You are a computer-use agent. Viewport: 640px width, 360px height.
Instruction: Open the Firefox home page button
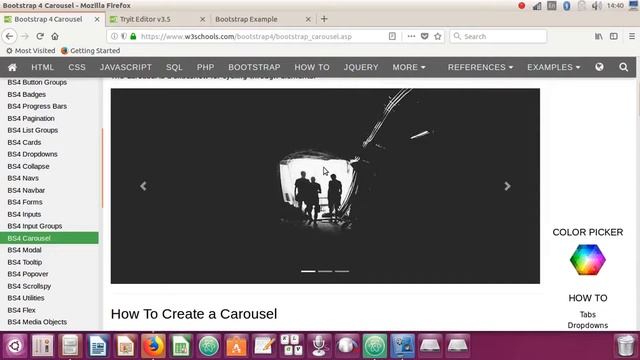click(x=55, y=36)
